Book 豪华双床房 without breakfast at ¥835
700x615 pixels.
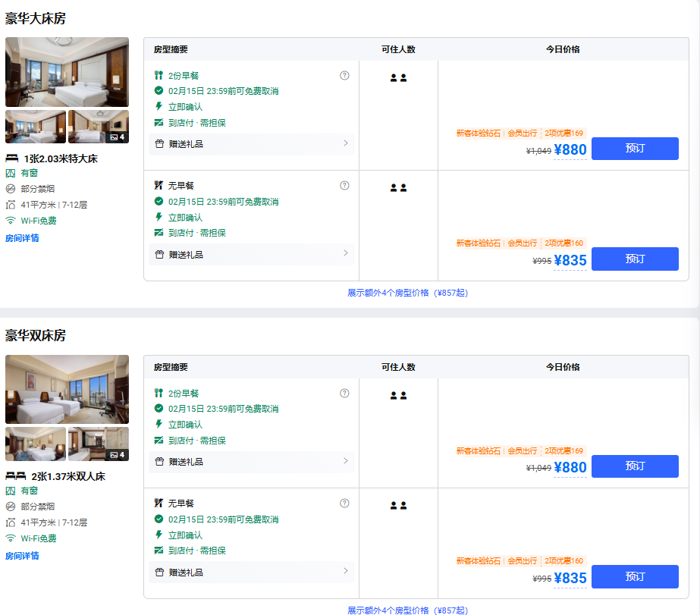(x=635, y=576)
